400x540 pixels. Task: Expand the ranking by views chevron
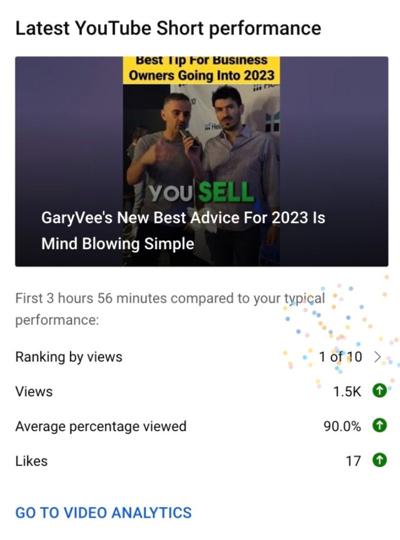coord(378,357)
